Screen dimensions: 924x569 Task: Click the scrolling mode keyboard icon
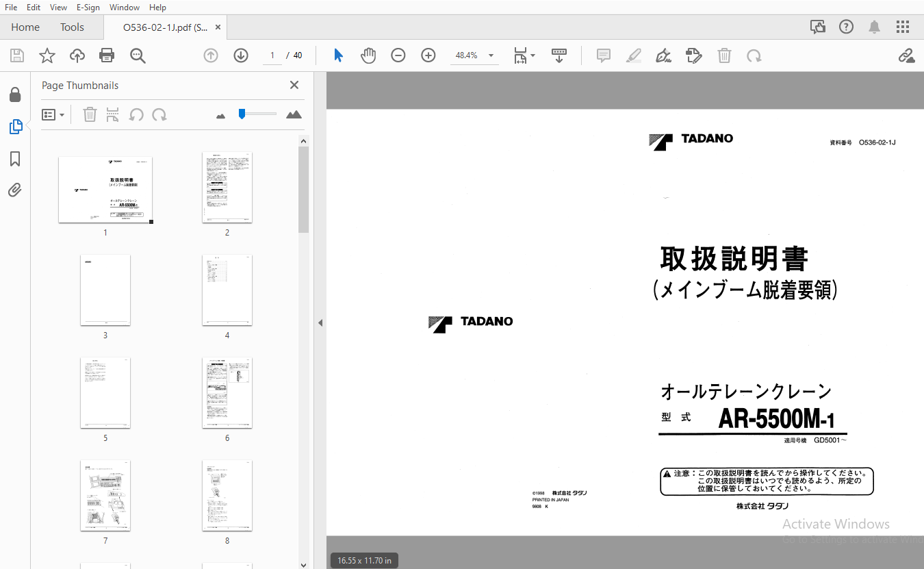(x=559, y=55)
